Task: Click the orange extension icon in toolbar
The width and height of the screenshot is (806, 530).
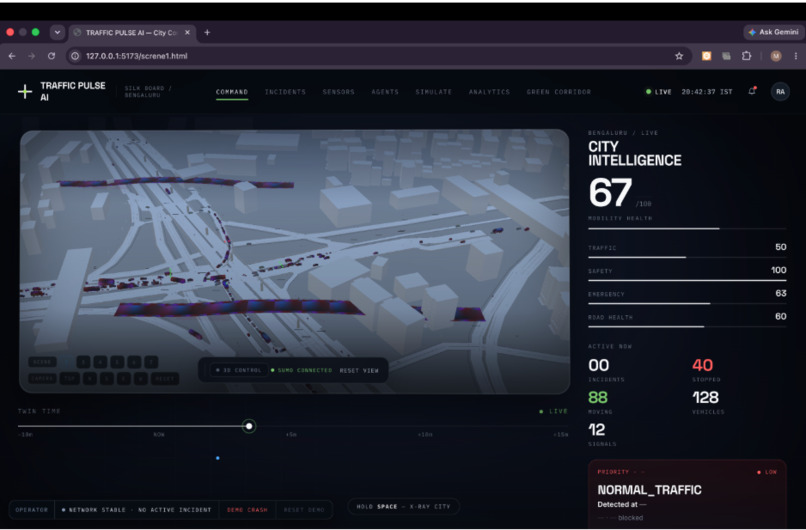Action: pos(706,56)
